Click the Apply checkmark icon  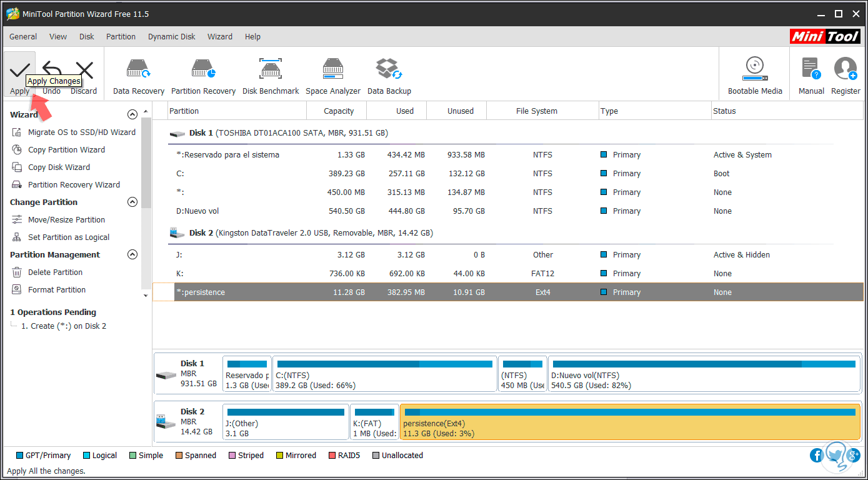(19, 71)
